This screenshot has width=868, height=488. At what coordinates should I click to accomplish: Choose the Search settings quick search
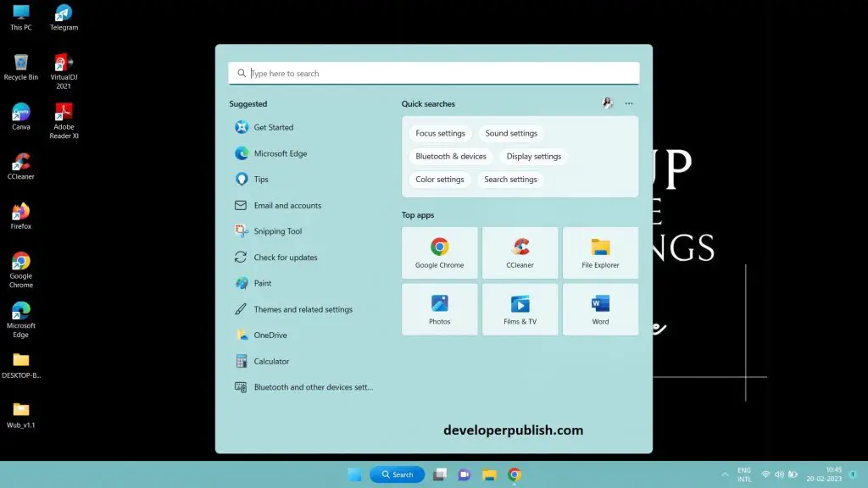510,180
